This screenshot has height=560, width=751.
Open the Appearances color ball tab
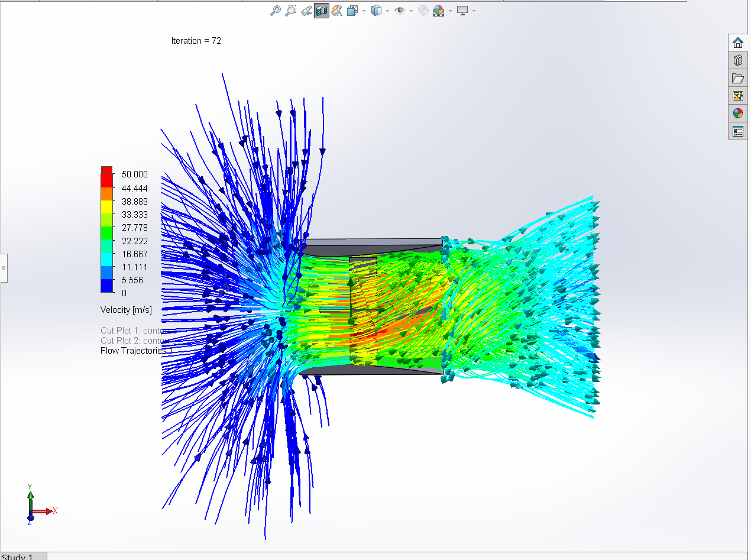(737, 114)
